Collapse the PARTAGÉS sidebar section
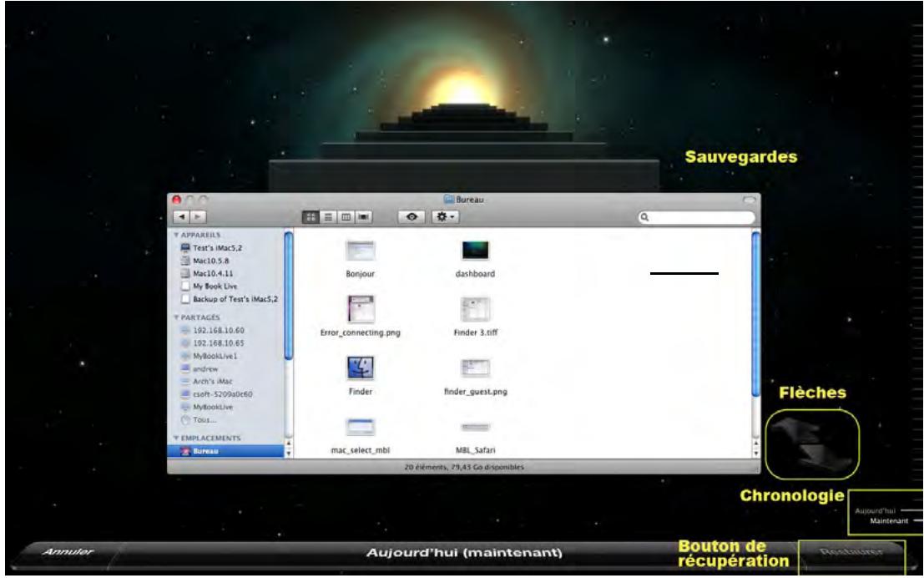 tap(176, 317)
